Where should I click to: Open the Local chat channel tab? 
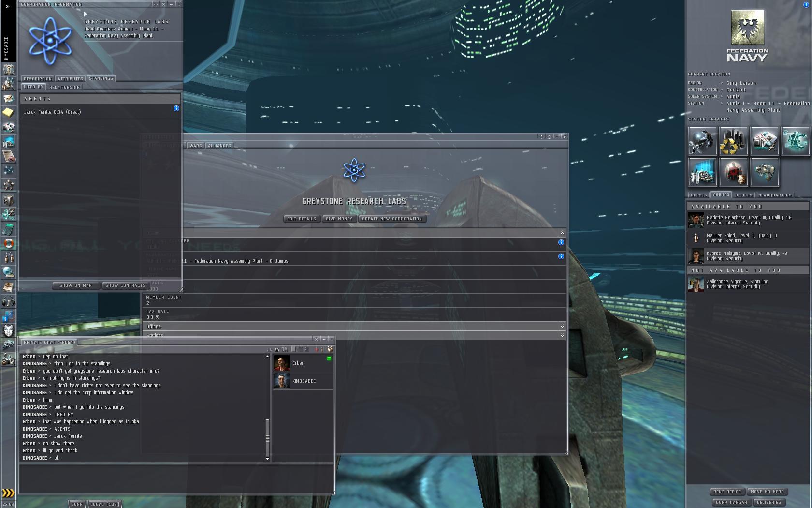tap(105, 504)
